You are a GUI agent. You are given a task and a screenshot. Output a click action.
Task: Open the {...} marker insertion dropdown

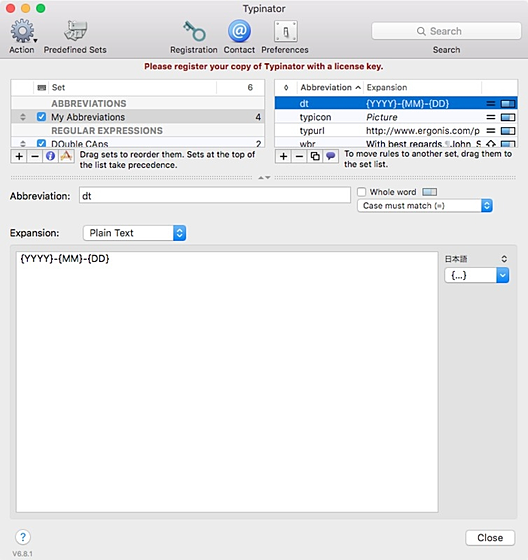[477, 275]
